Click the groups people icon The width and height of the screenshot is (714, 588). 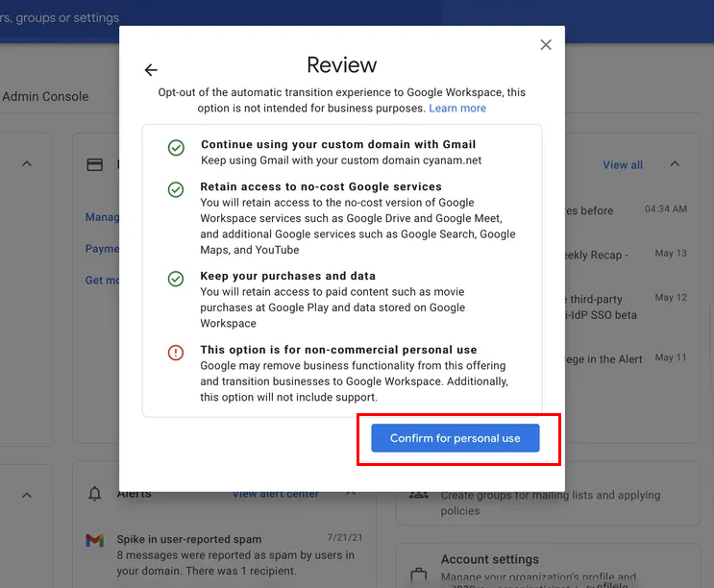(x=418, y=495)
